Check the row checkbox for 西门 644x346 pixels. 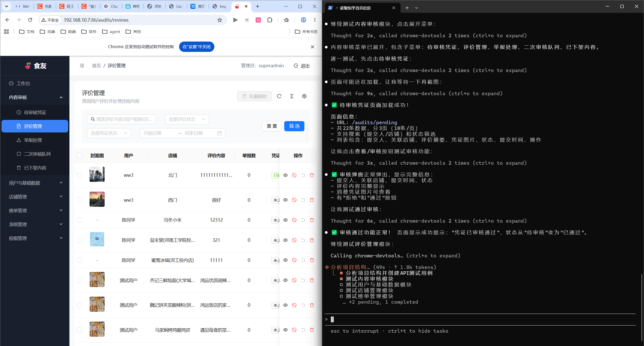click(79, 200)
